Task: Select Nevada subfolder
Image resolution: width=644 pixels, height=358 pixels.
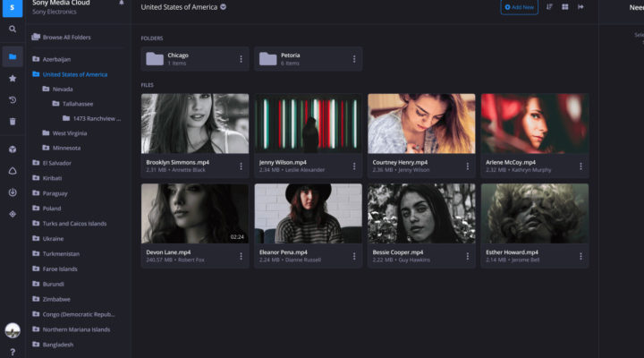Action: click(x=57, y=89)
